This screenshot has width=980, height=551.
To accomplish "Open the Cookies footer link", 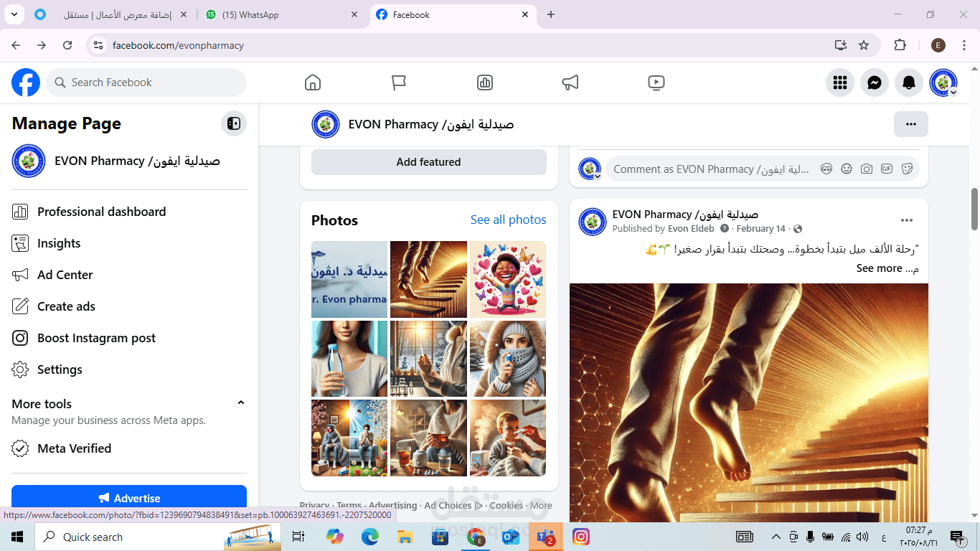I will pyautogui.click(x=507, y=505).
